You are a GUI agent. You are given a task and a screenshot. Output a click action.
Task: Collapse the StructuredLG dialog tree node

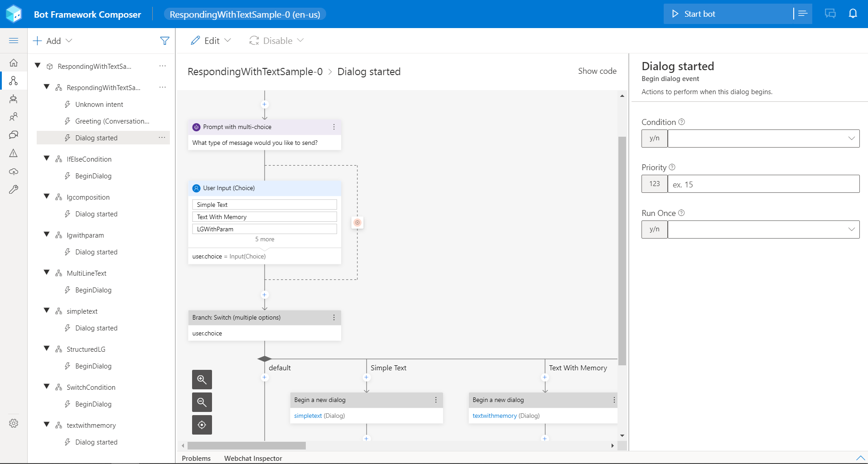(47, 349)
